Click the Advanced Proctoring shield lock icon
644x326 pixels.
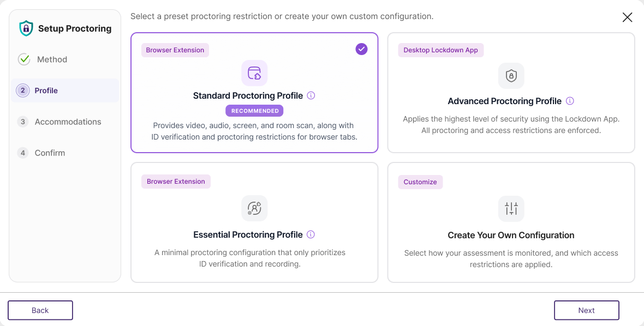pos(511,76)
